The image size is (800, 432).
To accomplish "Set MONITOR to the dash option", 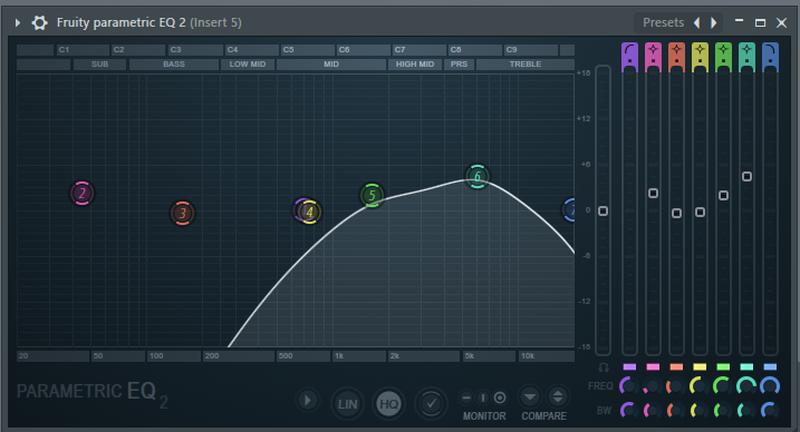I will 466,397.
